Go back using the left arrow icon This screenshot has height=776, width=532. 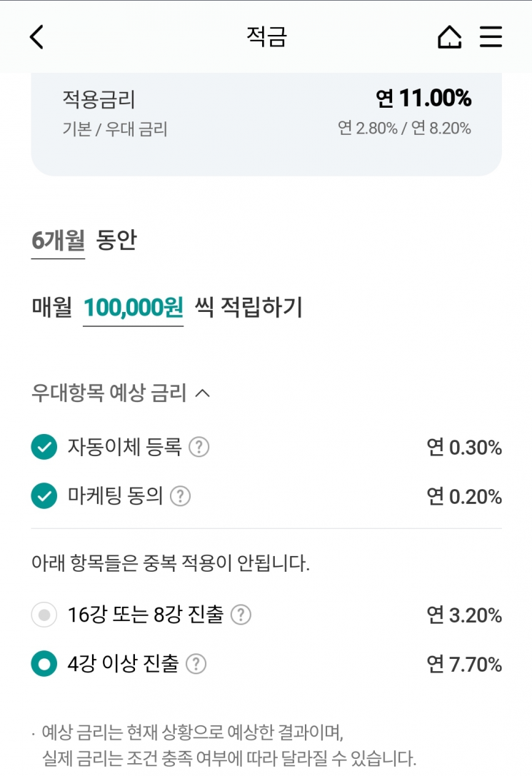[36, 37]
